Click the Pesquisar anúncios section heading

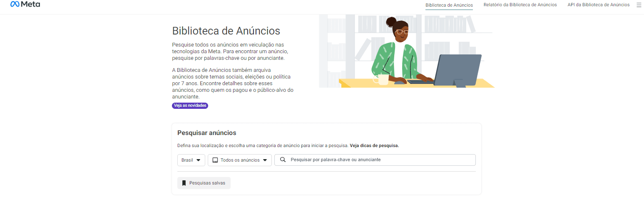pyautogui.click(x=206, y=133)
